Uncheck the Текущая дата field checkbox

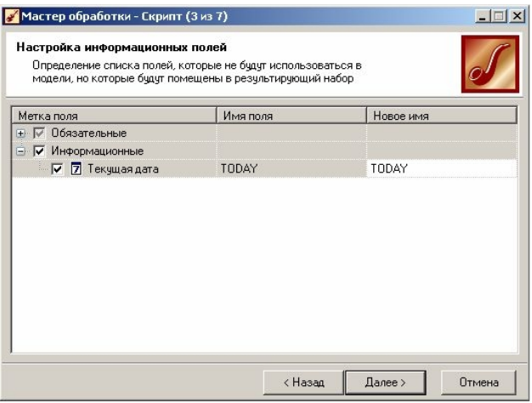(x=57, y=168)
